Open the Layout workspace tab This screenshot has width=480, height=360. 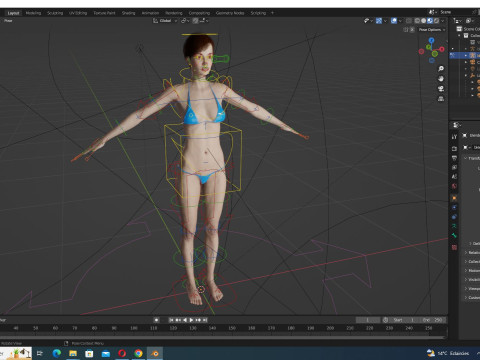click(x=13, y=13)
